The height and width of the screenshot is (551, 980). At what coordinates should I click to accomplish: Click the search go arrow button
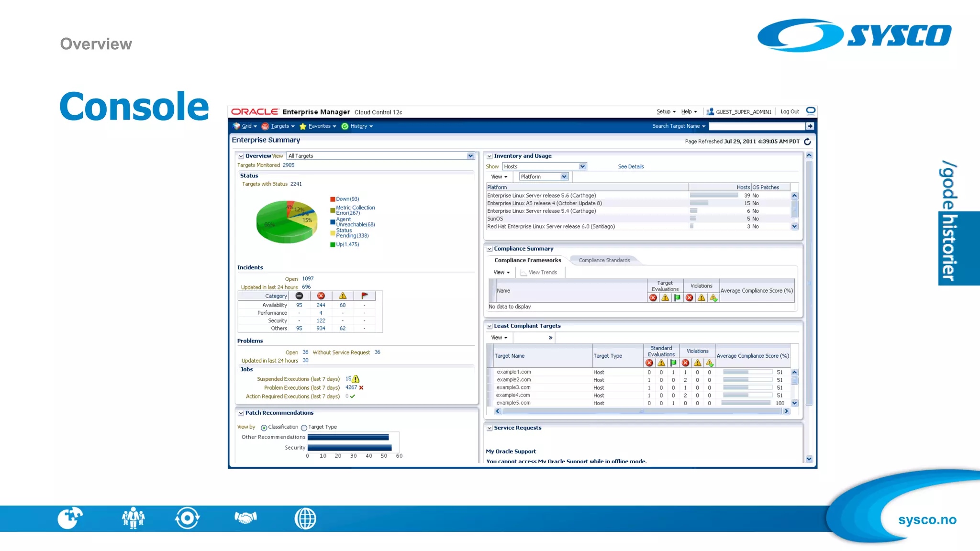810,126
